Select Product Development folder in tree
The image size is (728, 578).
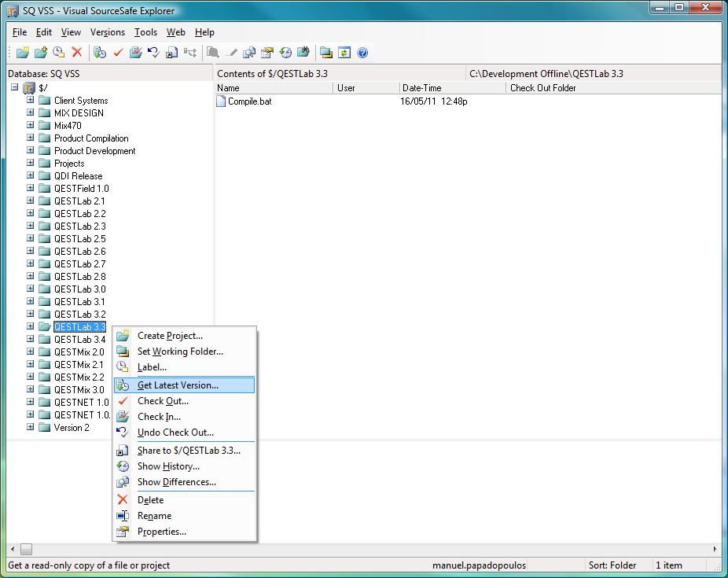pos(94,151)
